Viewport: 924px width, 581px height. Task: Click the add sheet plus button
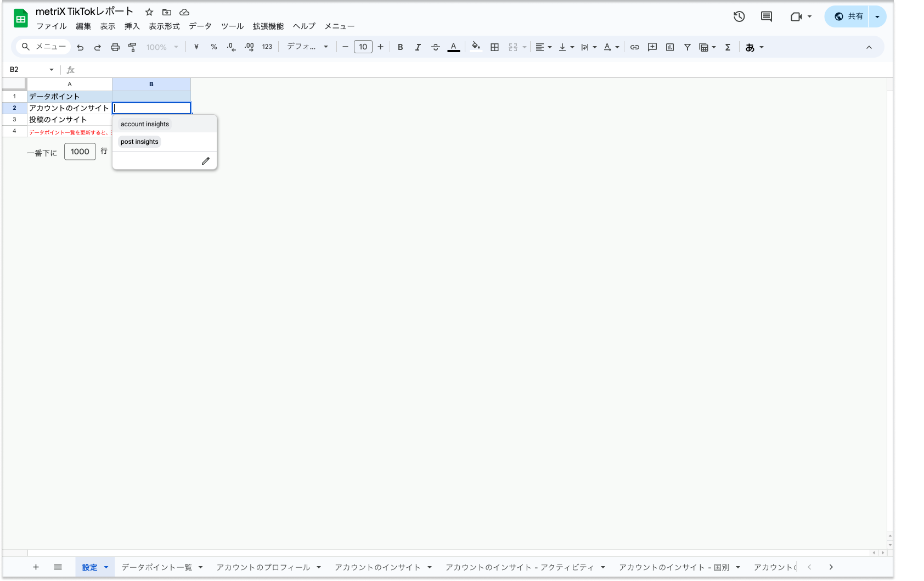coord(36,567)
